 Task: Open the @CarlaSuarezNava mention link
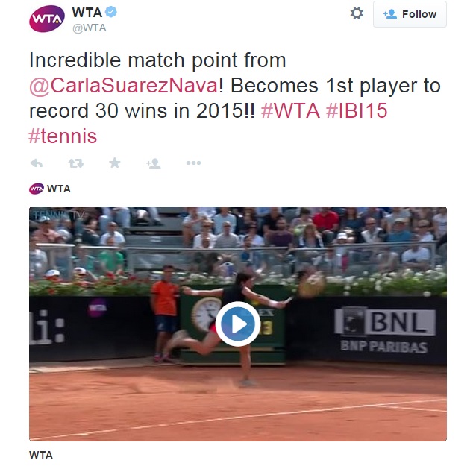point(124,86)
